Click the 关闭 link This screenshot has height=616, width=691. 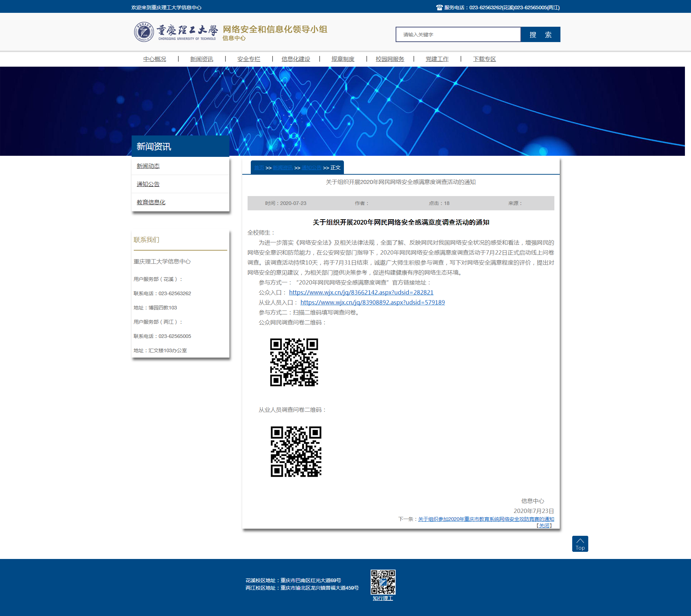click(544, 525)
